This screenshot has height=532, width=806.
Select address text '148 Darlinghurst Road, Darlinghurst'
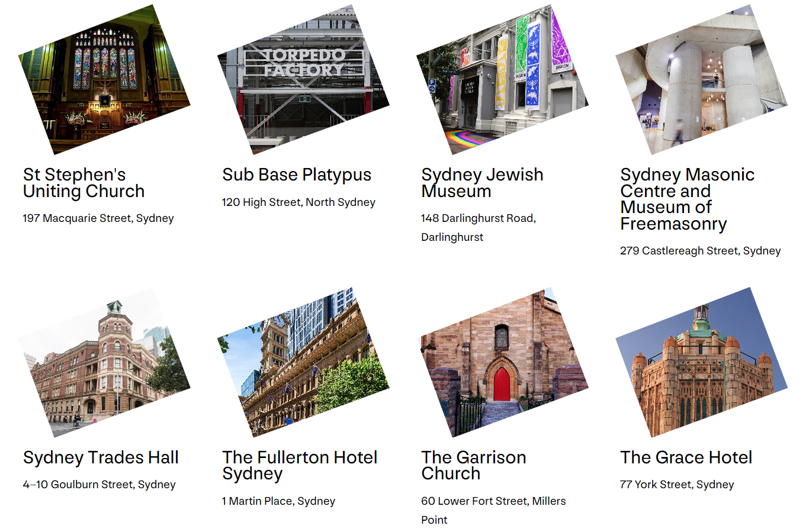tap(479, 228)
